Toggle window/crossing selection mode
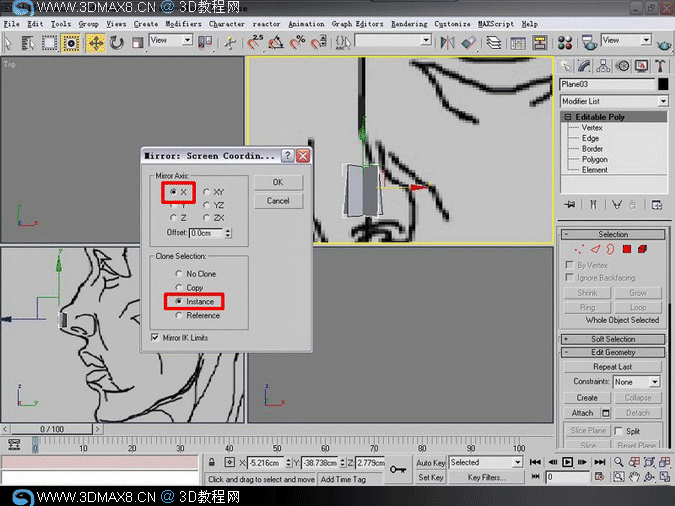Viewport: 675px width, 506px height. point(71,43)
